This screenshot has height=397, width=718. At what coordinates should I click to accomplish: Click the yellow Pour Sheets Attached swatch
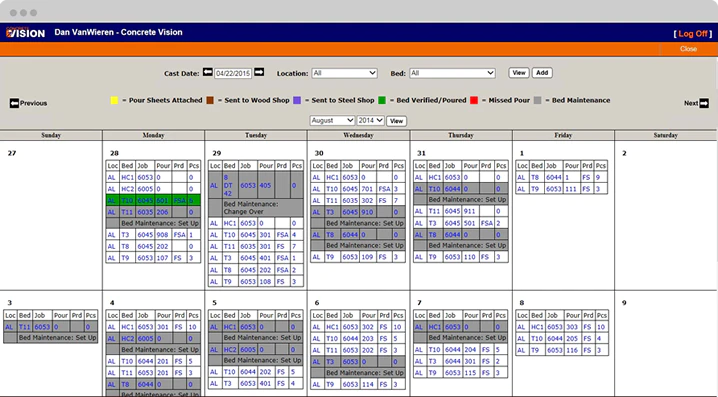click(x=114, y=100)
